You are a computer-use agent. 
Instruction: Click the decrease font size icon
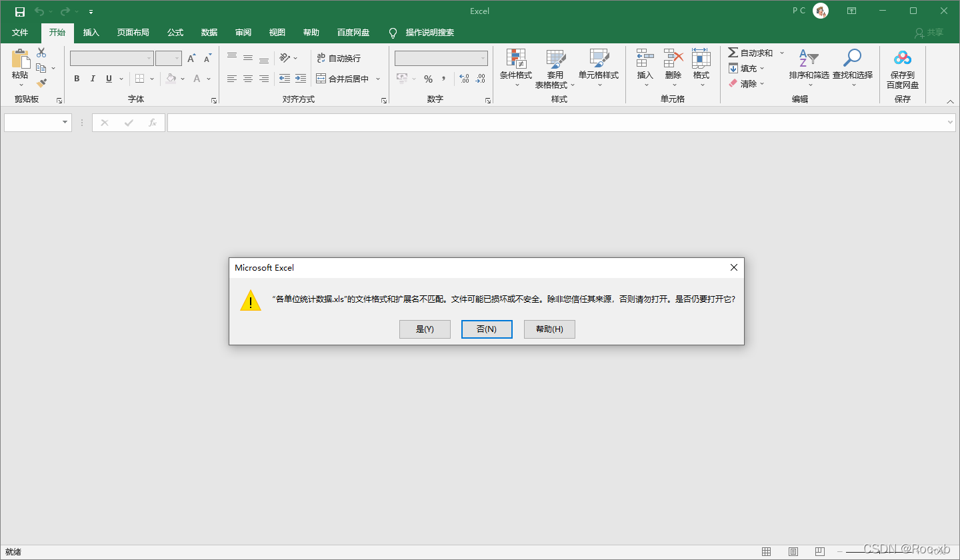coord(207,59)
